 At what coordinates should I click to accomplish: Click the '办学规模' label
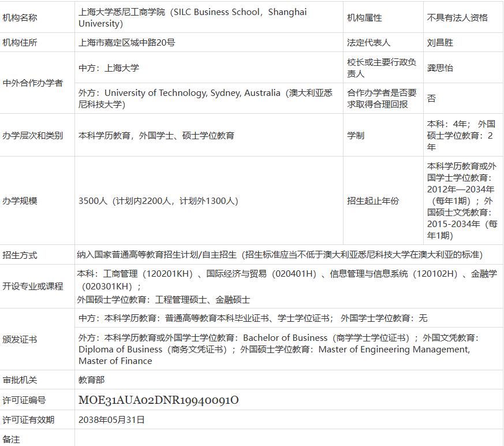[x=20, y=200]
